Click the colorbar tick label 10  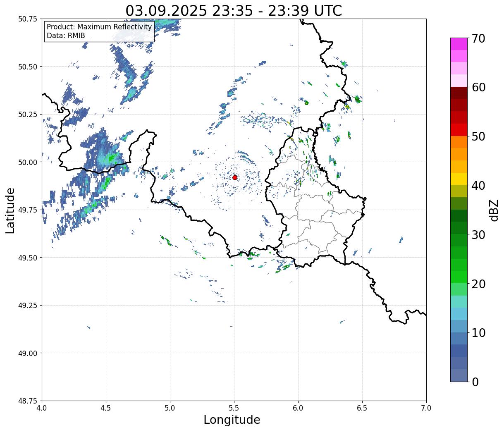point(478,333)
